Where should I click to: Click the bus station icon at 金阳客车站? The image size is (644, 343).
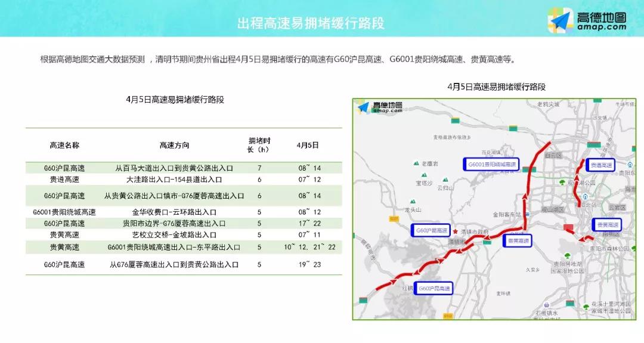point(527,214)
